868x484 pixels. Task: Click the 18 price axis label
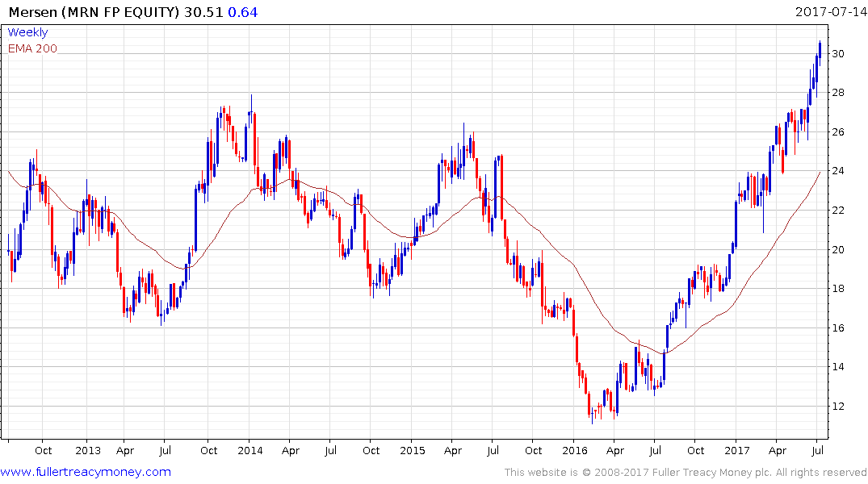coord(838,288)
